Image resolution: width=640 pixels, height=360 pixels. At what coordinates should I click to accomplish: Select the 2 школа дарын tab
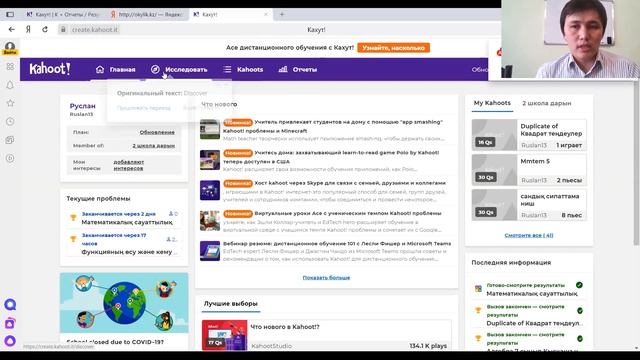(547, 103)
